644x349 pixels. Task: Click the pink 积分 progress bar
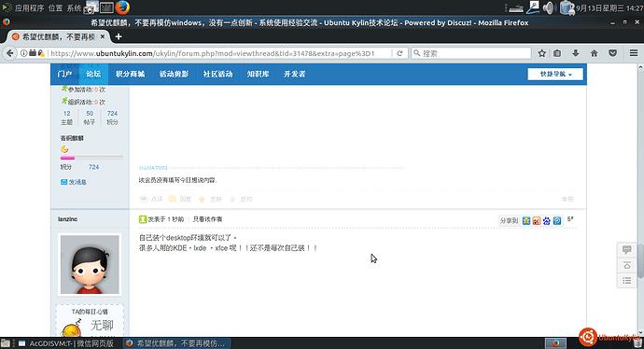coord(91,158)
